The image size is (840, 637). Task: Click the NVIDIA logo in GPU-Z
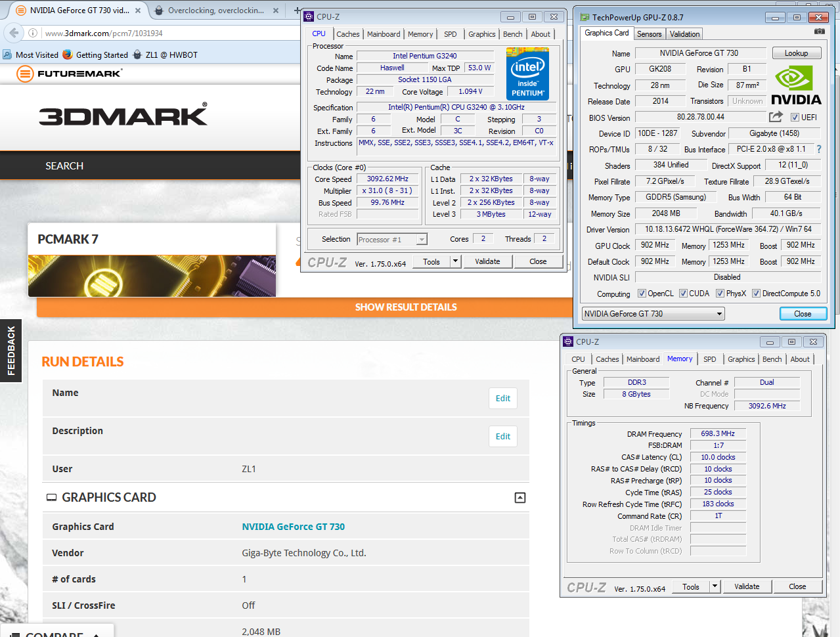click(x=795, y=85)
